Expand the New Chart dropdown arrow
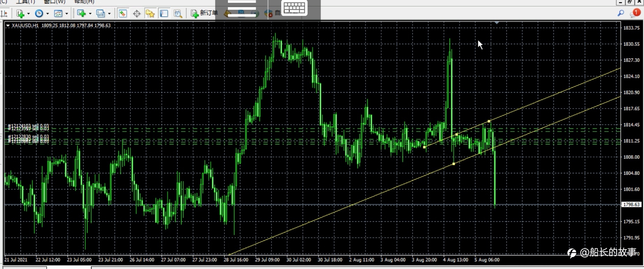The width and height of the screenshot is (644, 269). point(90,14)
